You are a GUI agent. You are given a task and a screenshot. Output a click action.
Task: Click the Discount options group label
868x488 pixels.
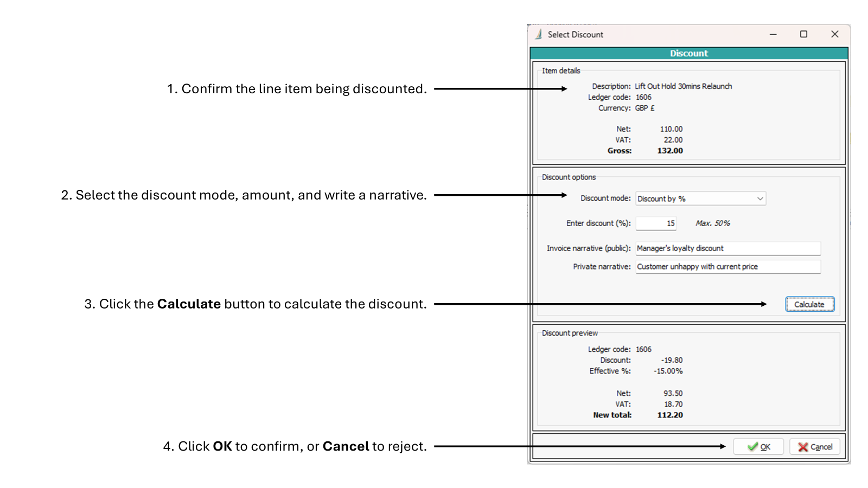(x=568, y=177)
